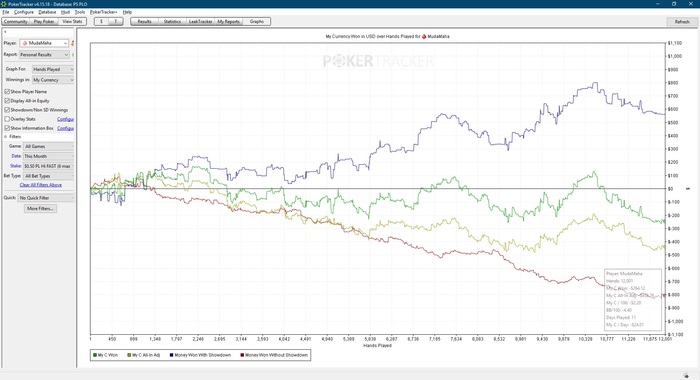Switch to the LeakTracker tab

[x=200, y=21]
